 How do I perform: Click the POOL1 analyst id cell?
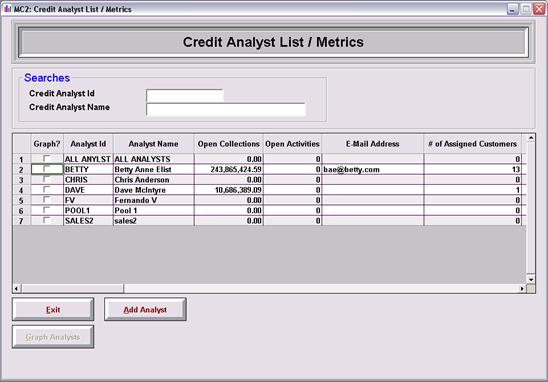click(88, 210)
